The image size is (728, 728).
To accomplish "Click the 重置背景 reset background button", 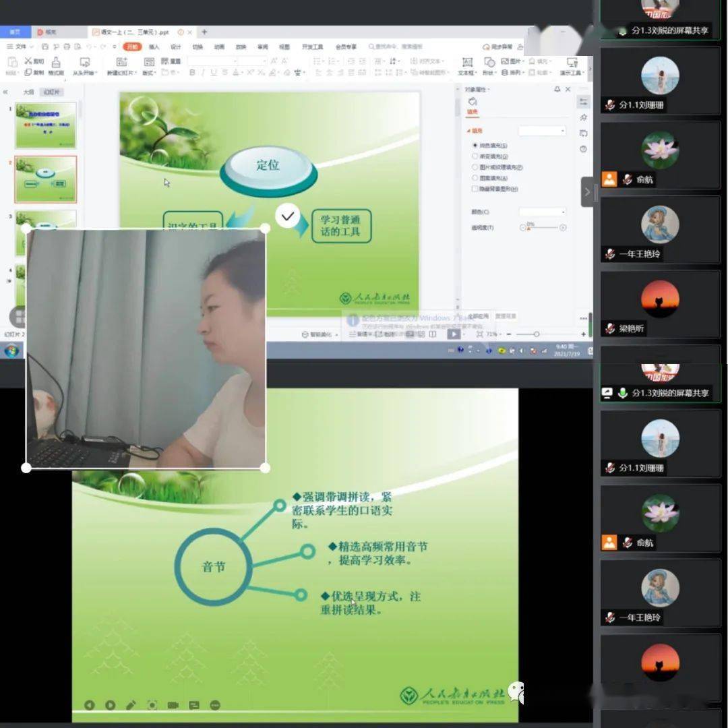I will [x=506, y=316].
